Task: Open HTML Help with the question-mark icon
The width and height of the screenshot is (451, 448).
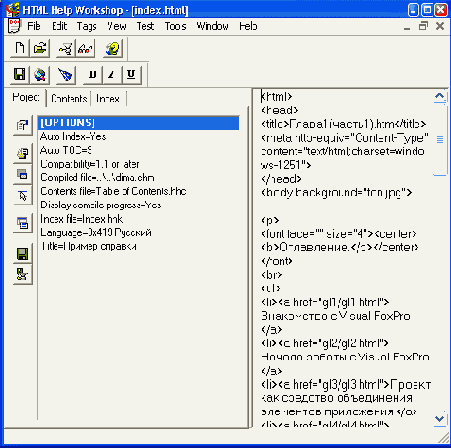Action: coord(112,49)
